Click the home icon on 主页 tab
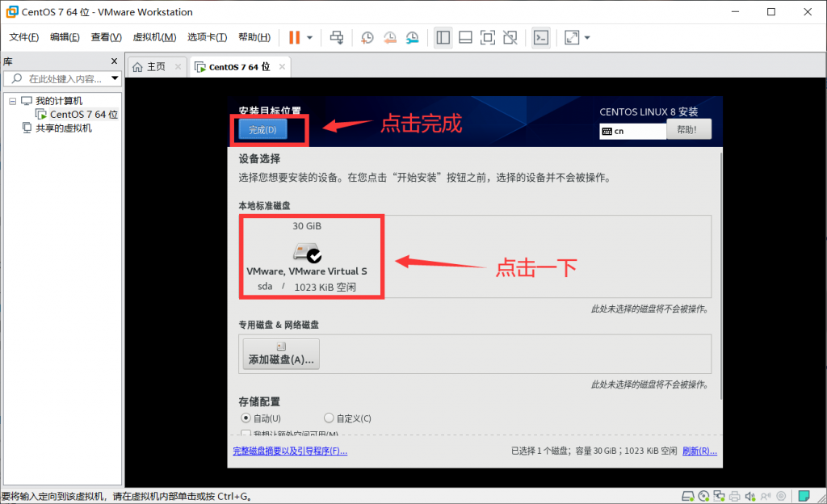 [x=137, y=67]
